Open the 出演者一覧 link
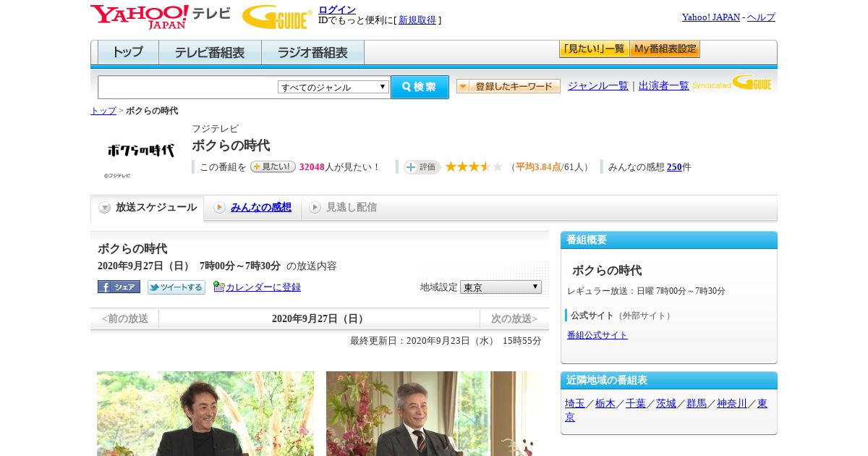Viewport: 868px width, 456px height. pos(664,85)
